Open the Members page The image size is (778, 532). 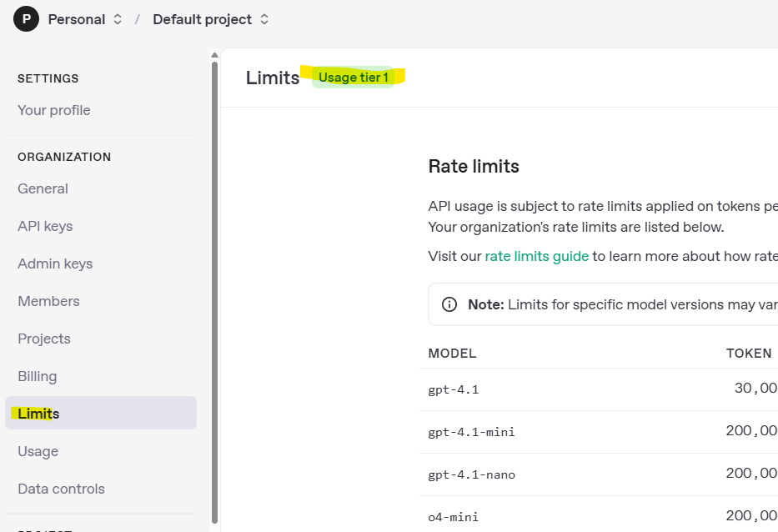coord(48,301)
